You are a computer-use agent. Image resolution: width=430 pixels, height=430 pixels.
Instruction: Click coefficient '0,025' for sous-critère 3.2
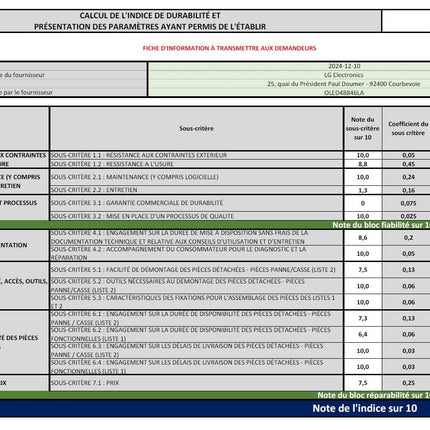pyautogui.click(x=408, y=216)
